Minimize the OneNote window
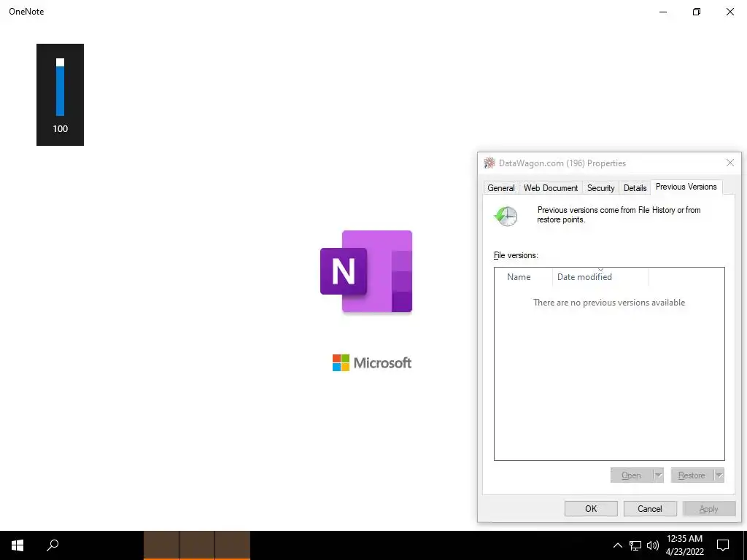The image size is (747, 560). pos(662,12)
